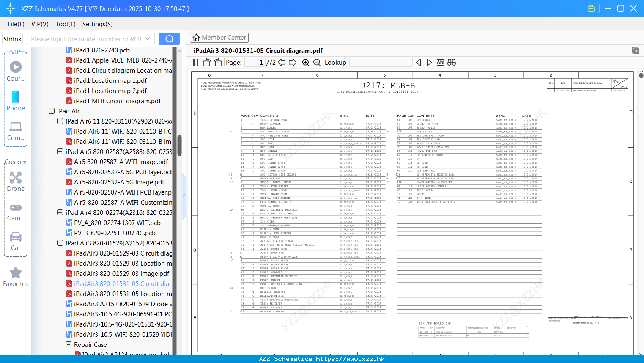Go to the previous PDF page
Screen dimensions: 644x363
(x=282, y=63)
